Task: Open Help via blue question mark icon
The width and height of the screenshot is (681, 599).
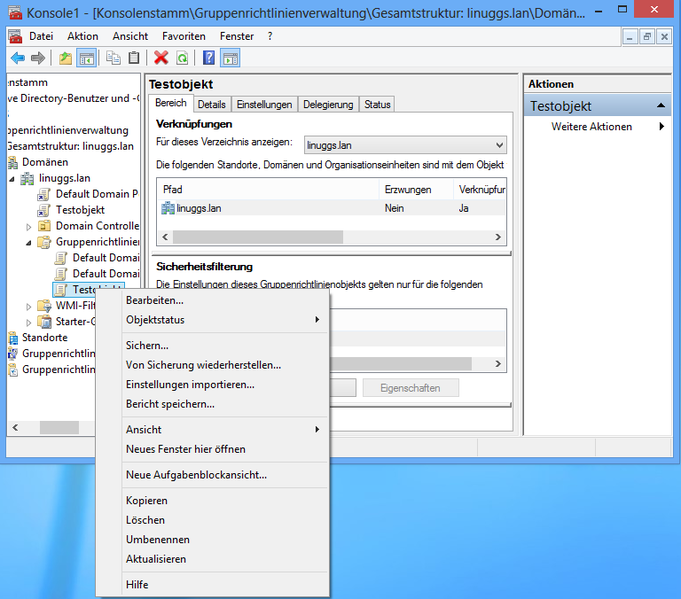Action: [x=209, y=58]
